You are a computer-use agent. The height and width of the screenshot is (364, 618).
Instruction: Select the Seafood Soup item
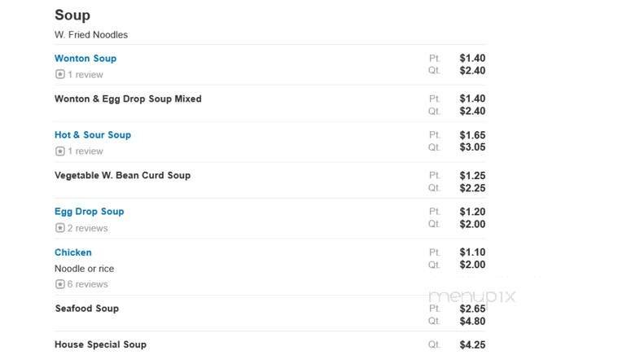pyautogui.click(x=87, y=309)
